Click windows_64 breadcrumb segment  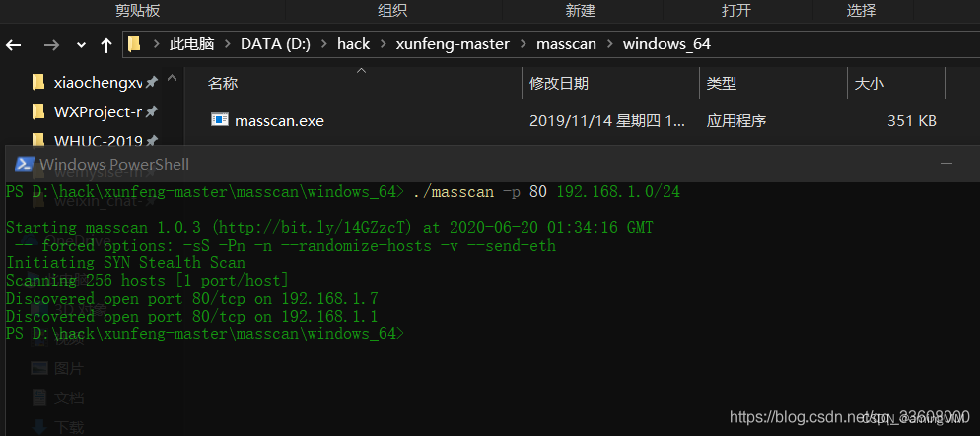point(666,43)
